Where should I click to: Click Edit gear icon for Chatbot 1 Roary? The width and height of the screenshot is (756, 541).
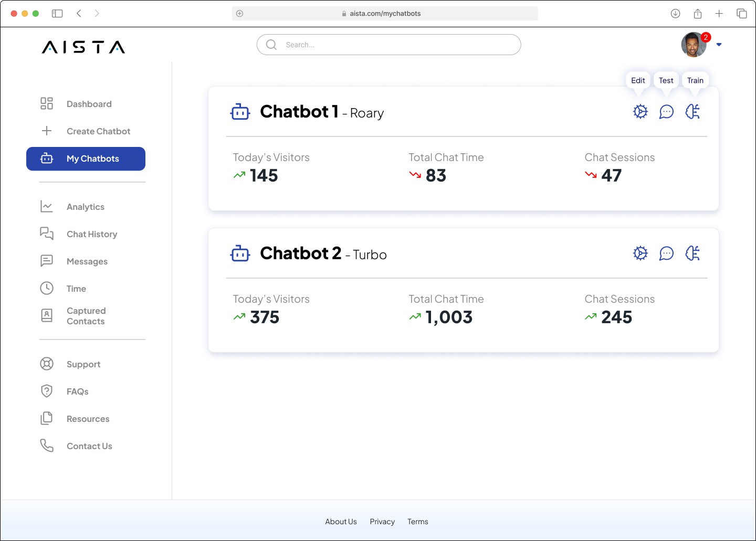pos(640,112)
